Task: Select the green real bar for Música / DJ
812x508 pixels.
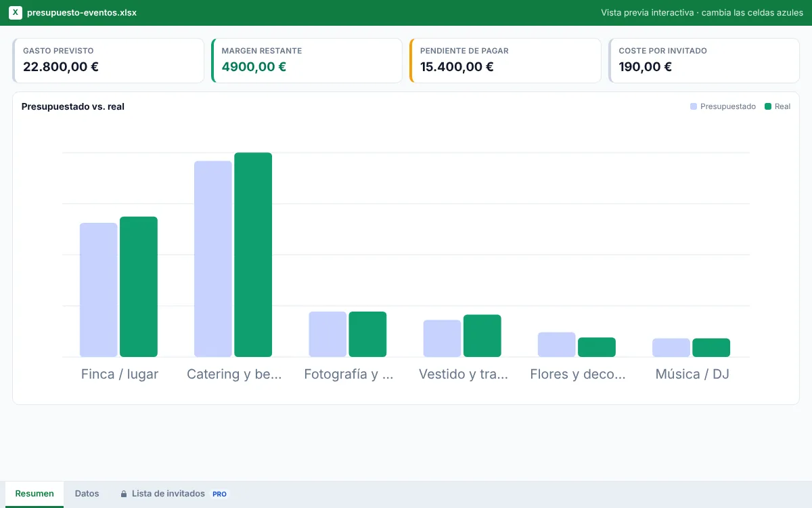Action: coord(711,347)
